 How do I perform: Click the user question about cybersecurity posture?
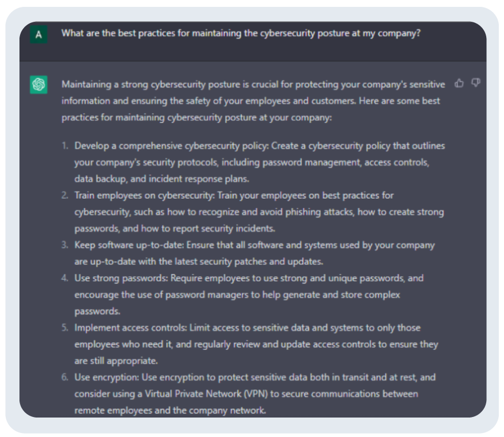tap(241, 33)
